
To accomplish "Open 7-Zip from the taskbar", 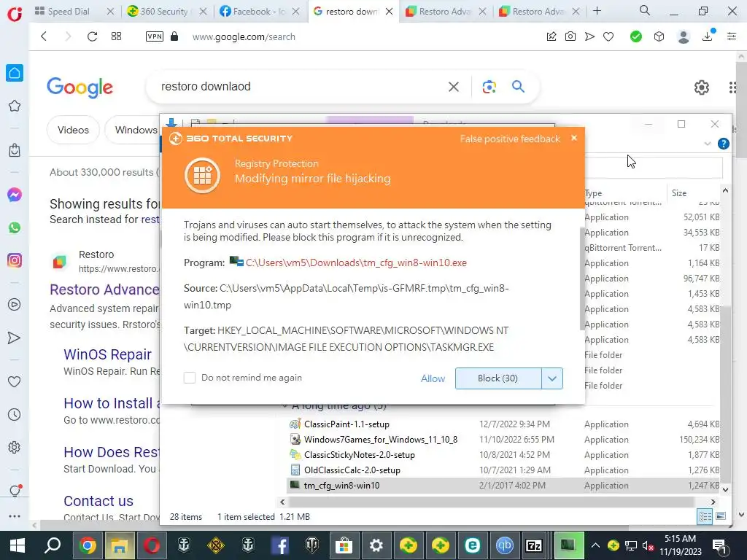I will pos(534,545).
